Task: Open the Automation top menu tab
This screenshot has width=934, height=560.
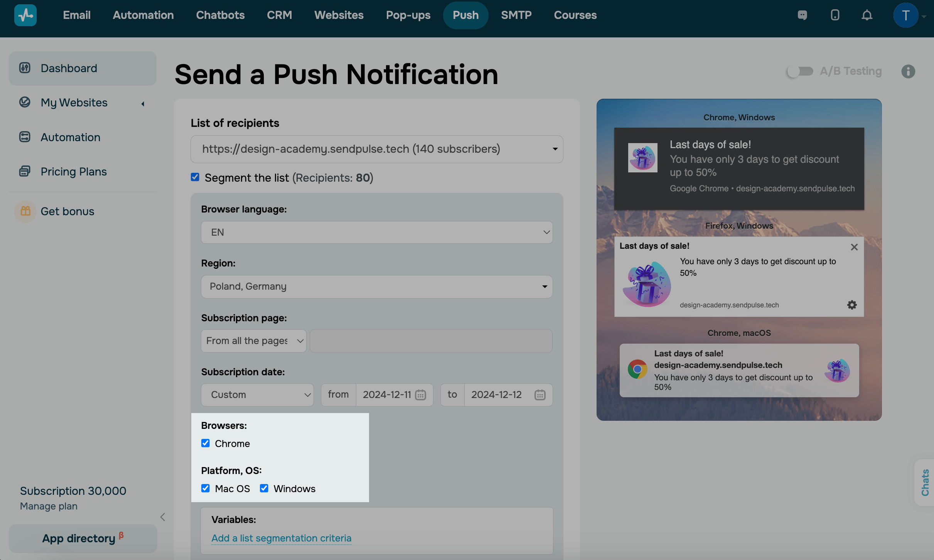Action: click(143, 15)
